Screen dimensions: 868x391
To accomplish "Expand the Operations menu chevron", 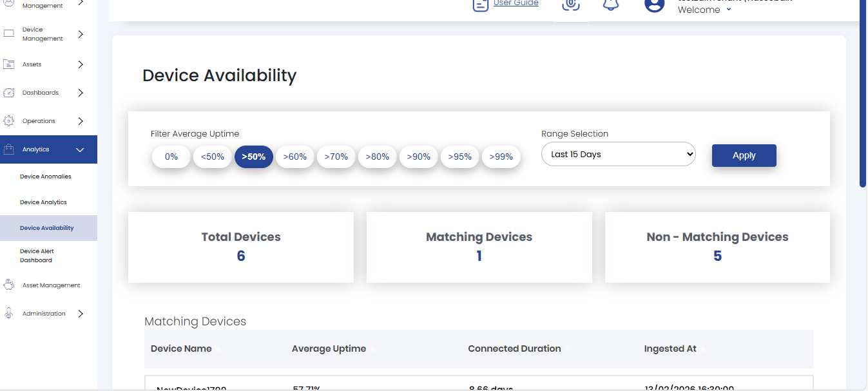I will pos(81,121).
